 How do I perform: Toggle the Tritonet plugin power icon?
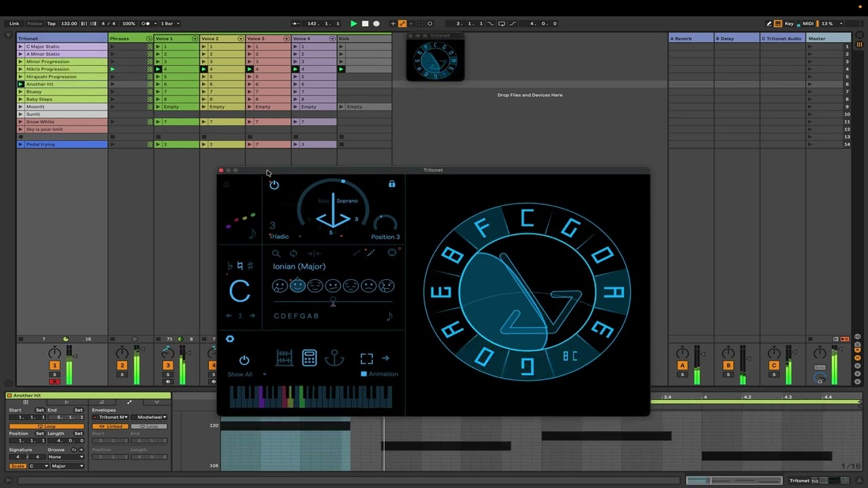(x=274, y=184)
